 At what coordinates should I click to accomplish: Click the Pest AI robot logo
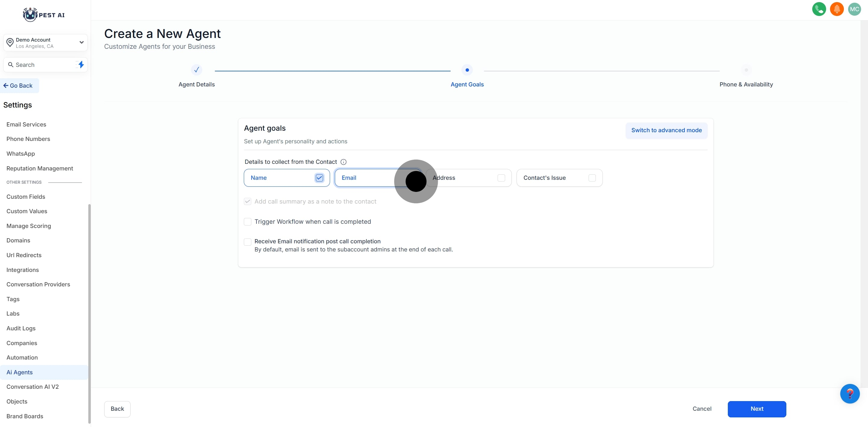(x=30, y=15)
